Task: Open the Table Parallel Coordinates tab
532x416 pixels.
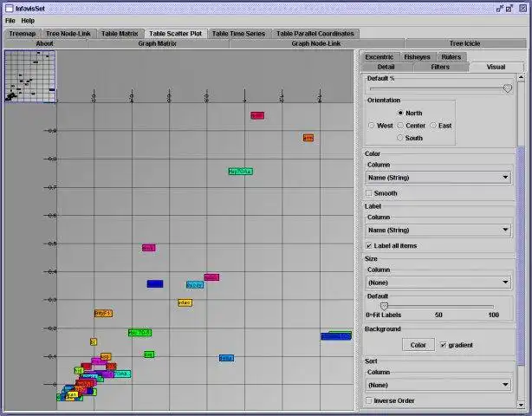Action: (315, 34)
